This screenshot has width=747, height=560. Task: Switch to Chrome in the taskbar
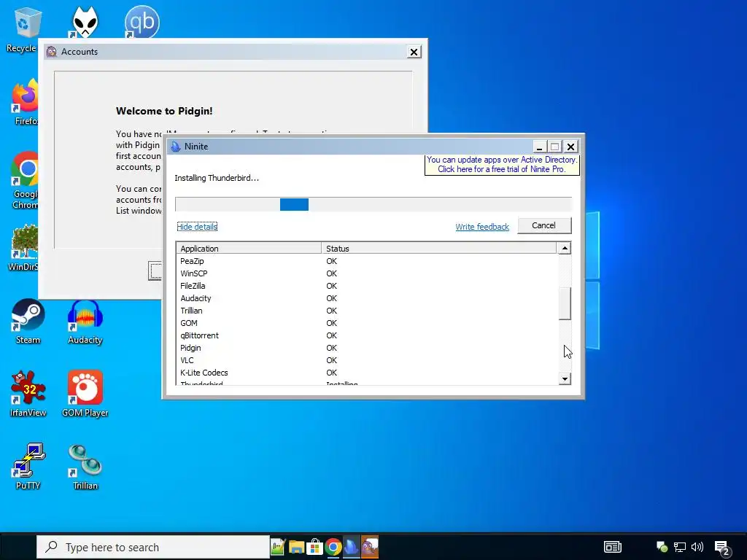coord(333,547)
